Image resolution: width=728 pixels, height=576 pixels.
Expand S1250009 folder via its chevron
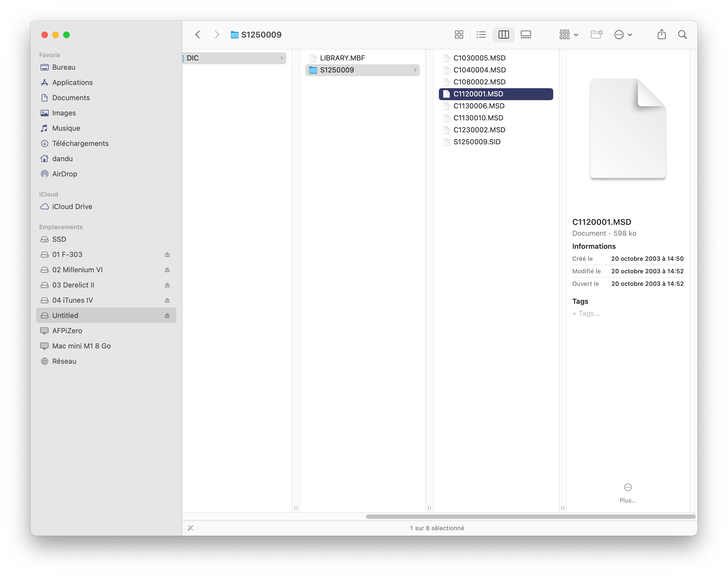[415, 70]
